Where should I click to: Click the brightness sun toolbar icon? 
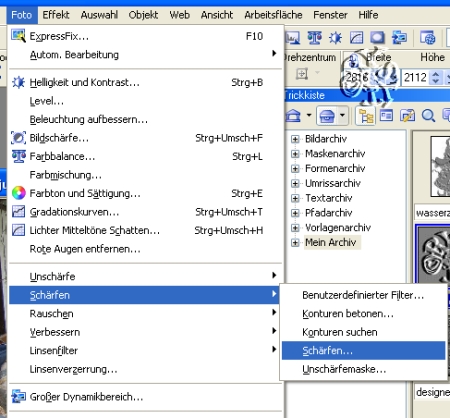coord(335,38)
